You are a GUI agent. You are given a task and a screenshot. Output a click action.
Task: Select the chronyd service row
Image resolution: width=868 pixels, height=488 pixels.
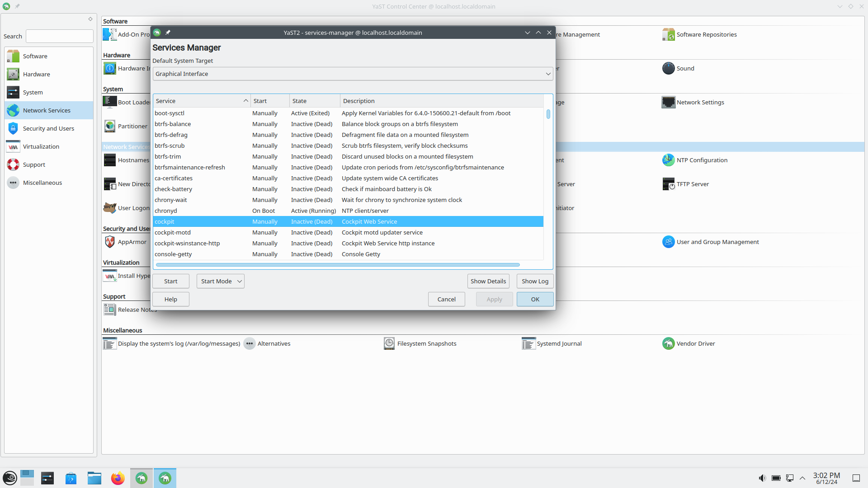point(348,211)
